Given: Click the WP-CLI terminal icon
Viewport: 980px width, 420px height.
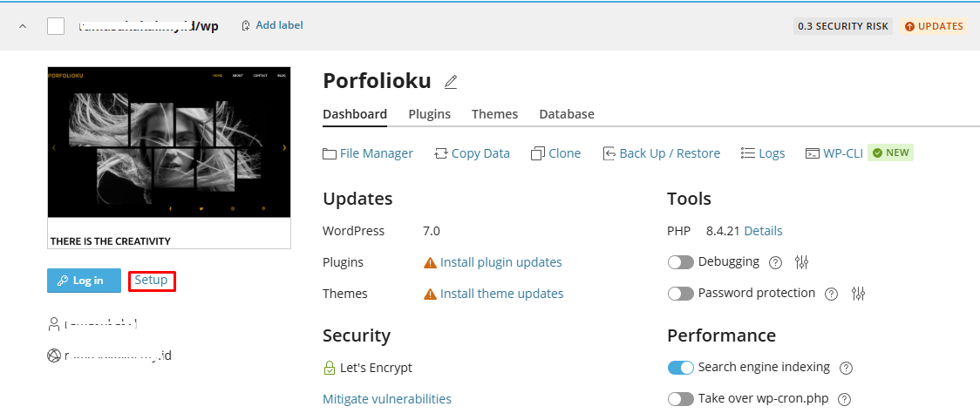Looking at the screenshot, I should (x=813, y=153).
